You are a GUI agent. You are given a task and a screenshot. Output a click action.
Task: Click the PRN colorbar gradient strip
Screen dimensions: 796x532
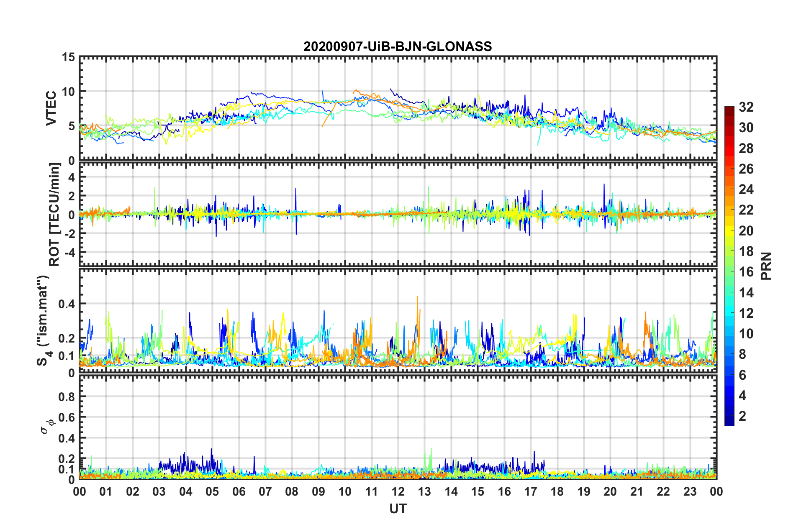tap(729, 266)
